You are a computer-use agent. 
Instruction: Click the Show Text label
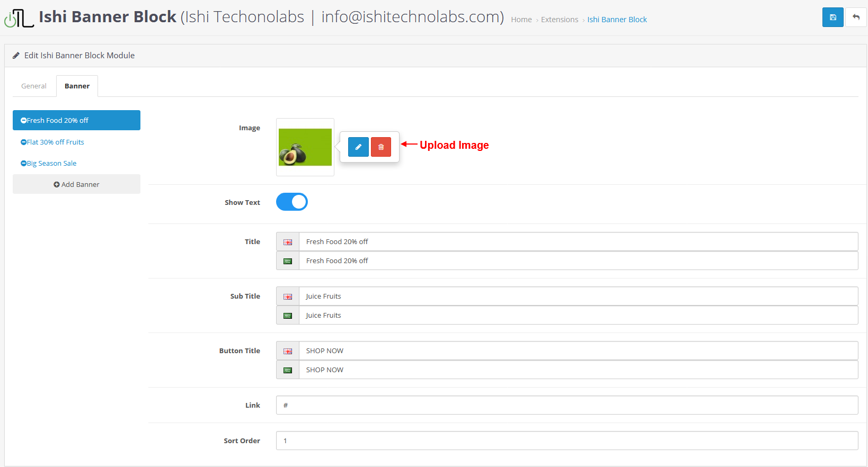click(x=242, y=202)
